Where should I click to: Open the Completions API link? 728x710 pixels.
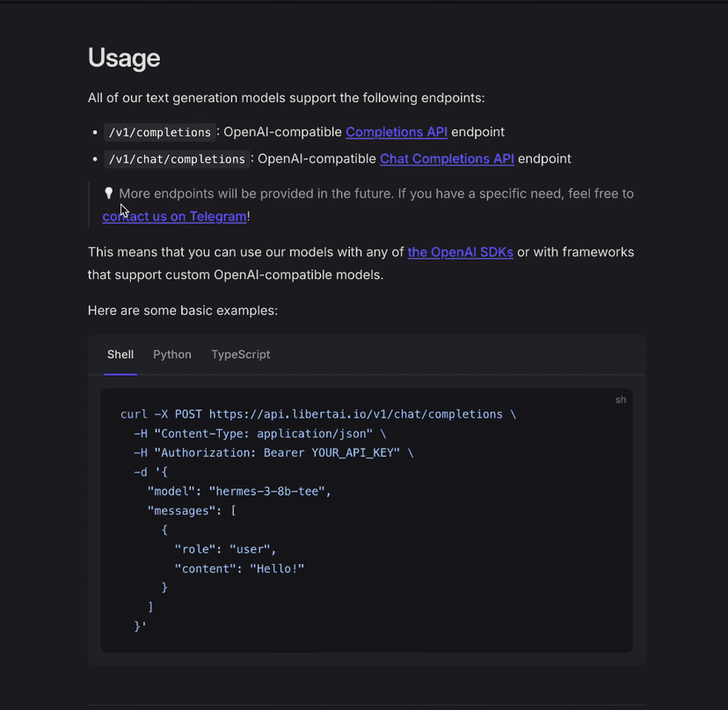click(396, 132)
